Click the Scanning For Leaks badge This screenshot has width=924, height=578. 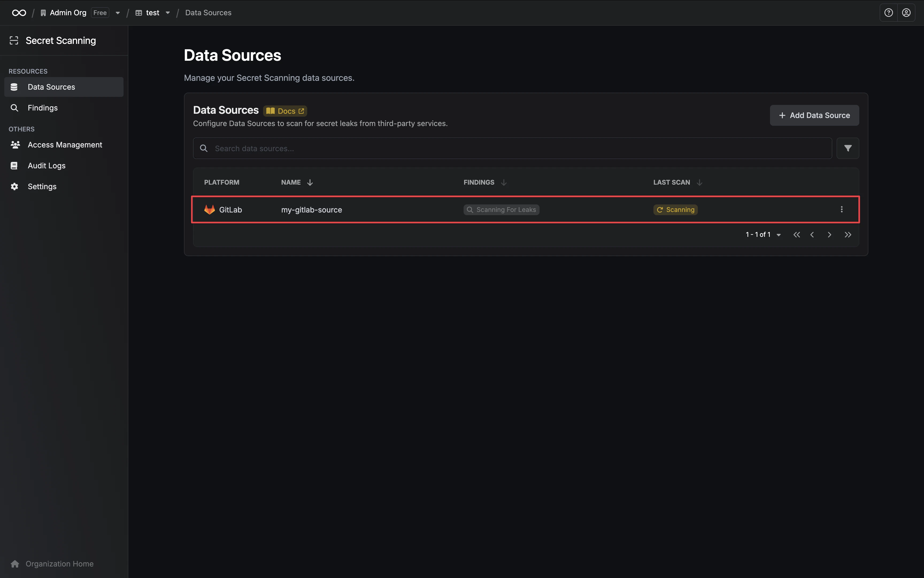click(x=501, y=210)
